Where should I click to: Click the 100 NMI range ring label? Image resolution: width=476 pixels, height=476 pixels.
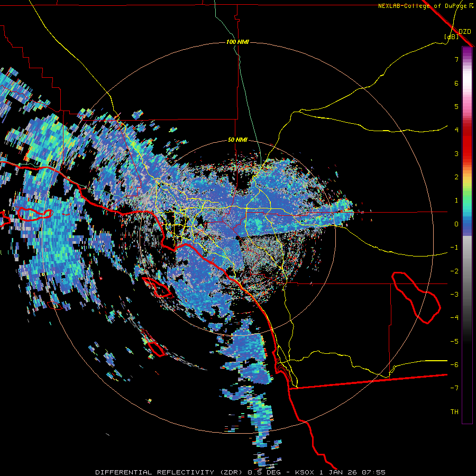pyautogui.click(x=237, y=42)
